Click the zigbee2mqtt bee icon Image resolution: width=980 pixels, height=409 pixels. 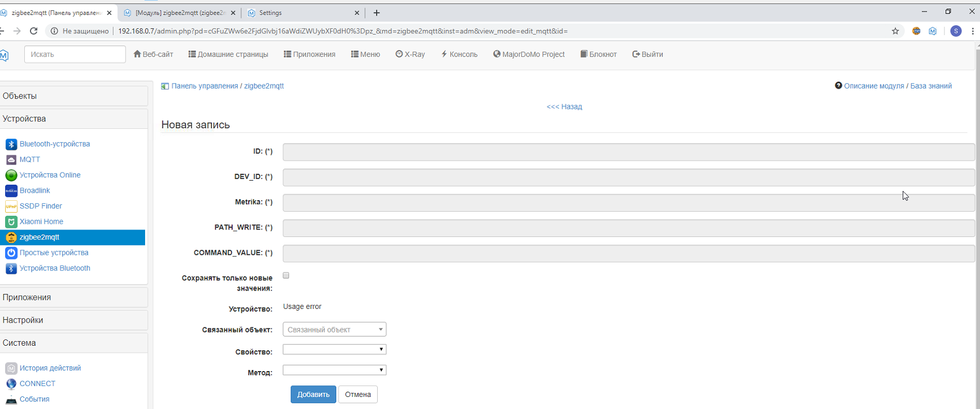[11, 237]
